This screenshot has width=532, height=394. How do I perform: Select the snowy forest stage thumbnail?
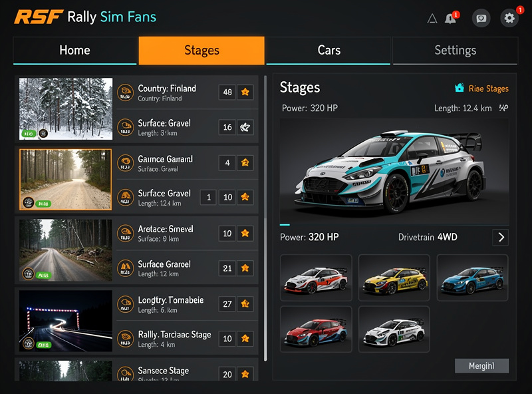coord(66,108)
